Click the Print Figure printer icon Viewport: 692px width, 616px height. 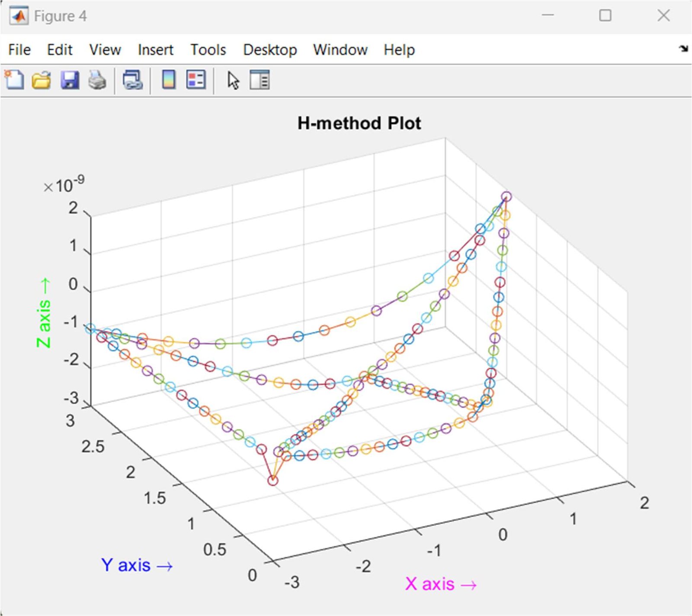97,80
